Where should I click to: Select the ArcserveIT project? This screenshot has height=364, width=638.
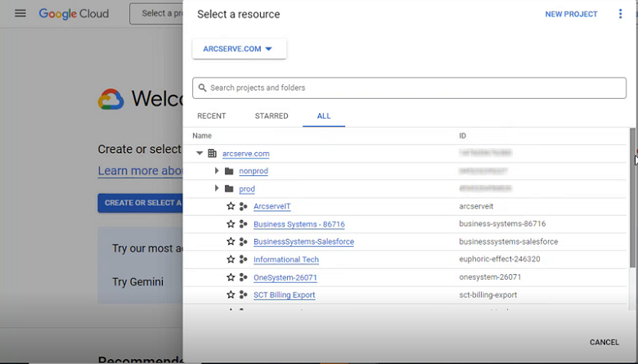pyautogui.click(x=272, y=206)
